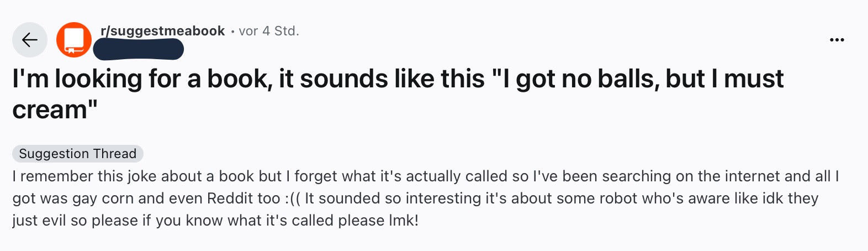Click the word "cream" in the post title
The height and width of the screenshot is (251, 868).
point(50,110)
